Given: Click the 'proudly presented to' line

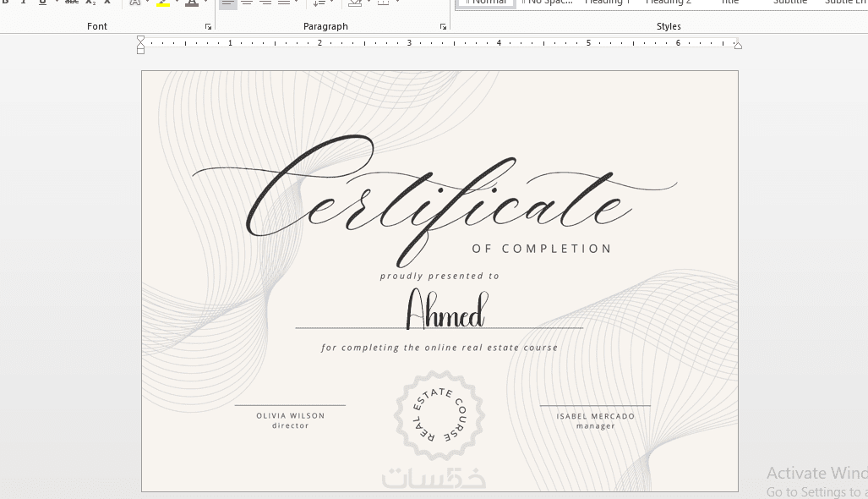Looking at the screenshot, I should pyautogui.click(x=439, y=276).
